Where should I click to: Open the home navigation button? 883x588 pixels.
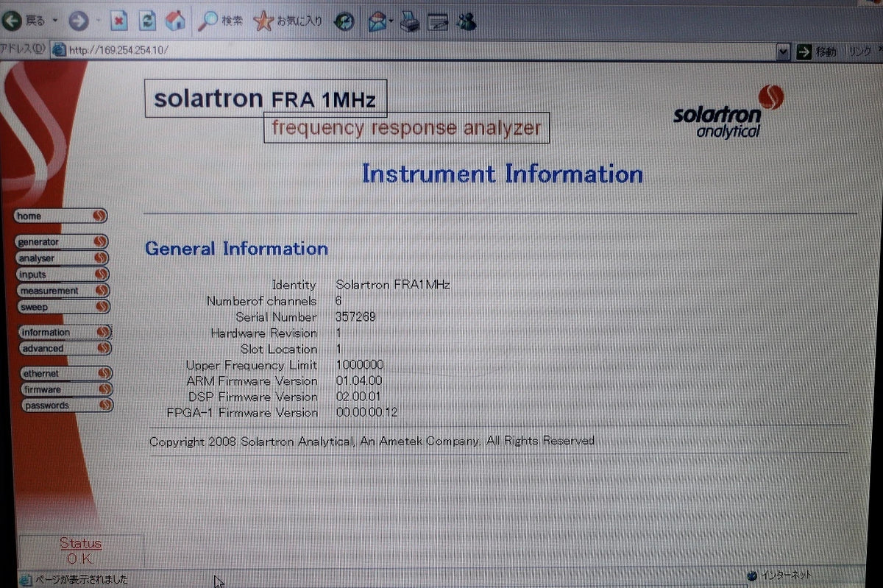[61, 216]
